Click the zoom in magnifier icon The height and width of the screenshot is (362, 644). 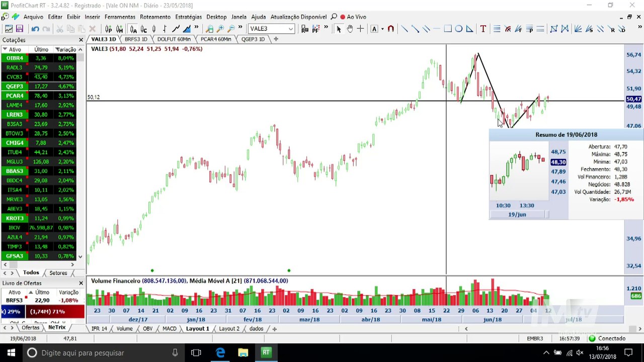coord(220,29)
